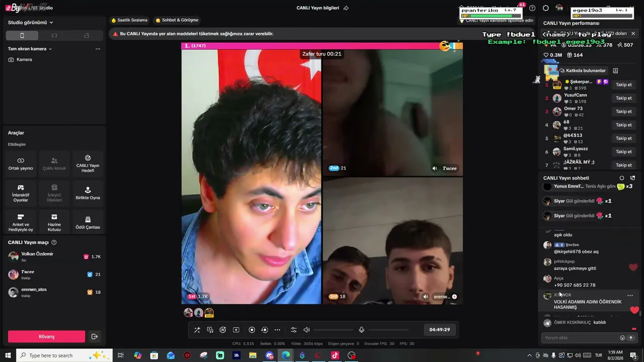Open TikTok app from the taskbar

(x=335, y=355)
